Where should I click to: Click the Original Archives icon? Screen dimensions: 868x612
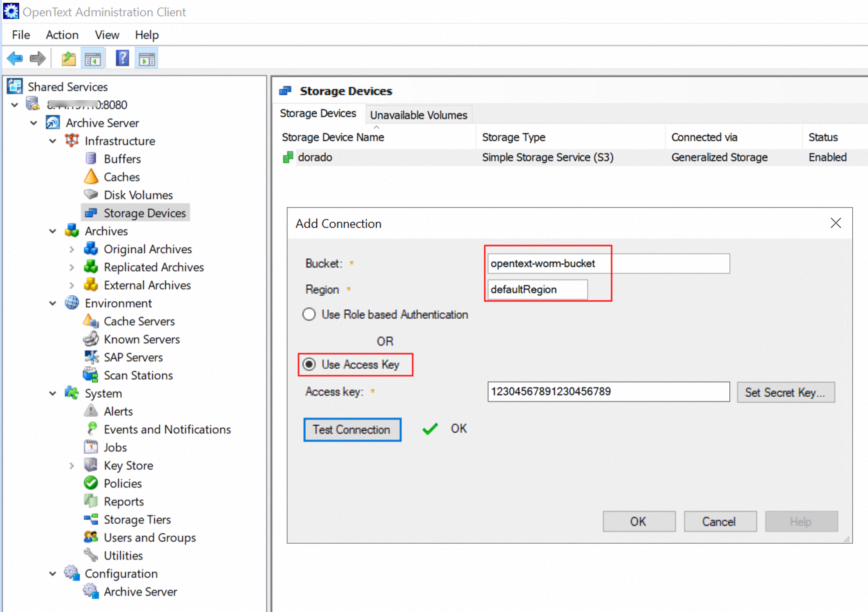[91, 249]
